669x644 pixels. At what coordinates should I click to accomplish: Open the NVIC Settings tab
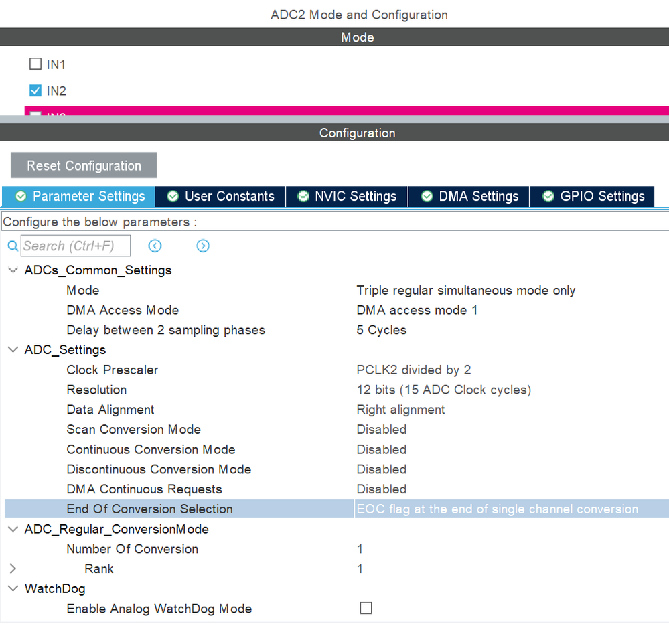(347, 197)
